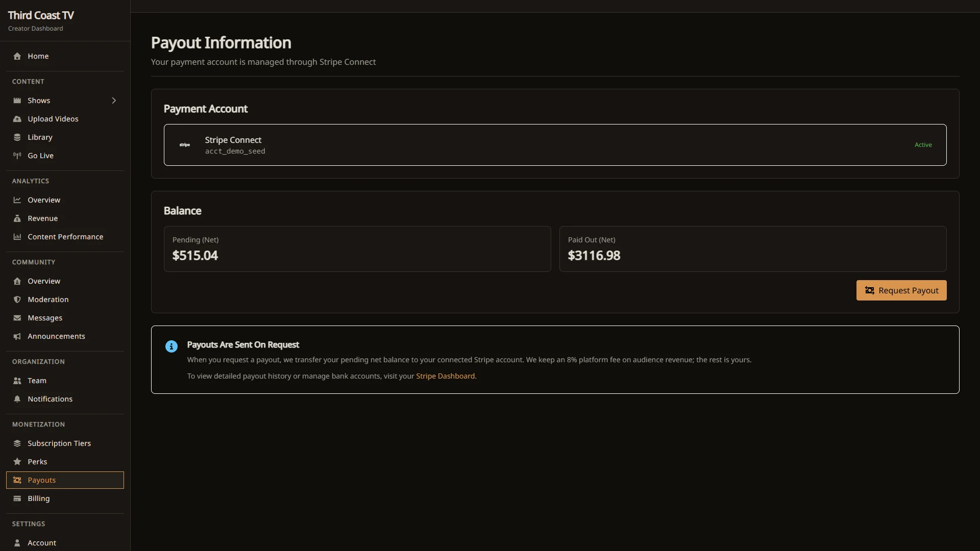Screen dimensions: 980x551
Task: Open the Go Live page
Action: pyautogui.click(x=65, y=156)
